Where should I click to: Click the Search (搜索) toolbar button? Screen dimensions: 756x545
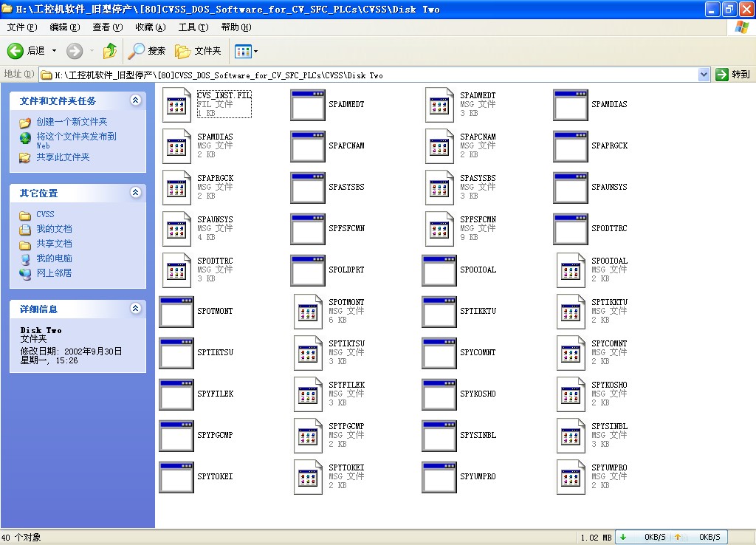(147, 51)
